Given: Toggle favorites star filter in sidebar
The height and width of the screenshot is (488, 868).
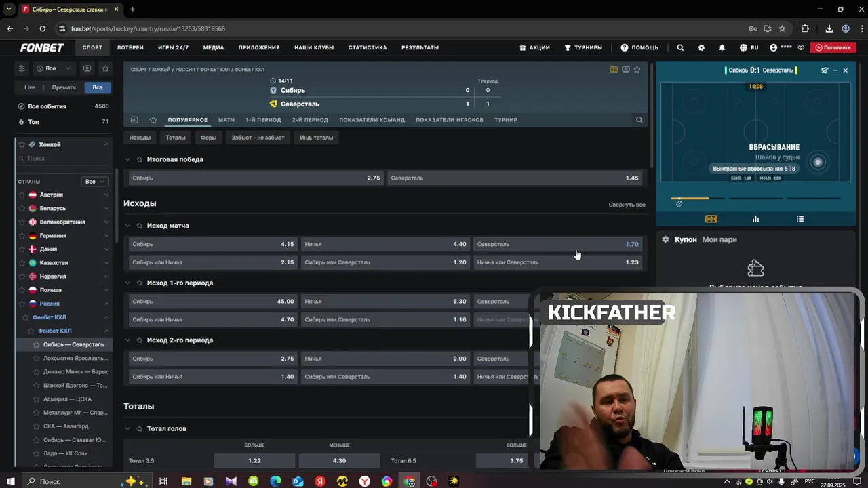Looking at the screenshot, I should pos(105,68).
